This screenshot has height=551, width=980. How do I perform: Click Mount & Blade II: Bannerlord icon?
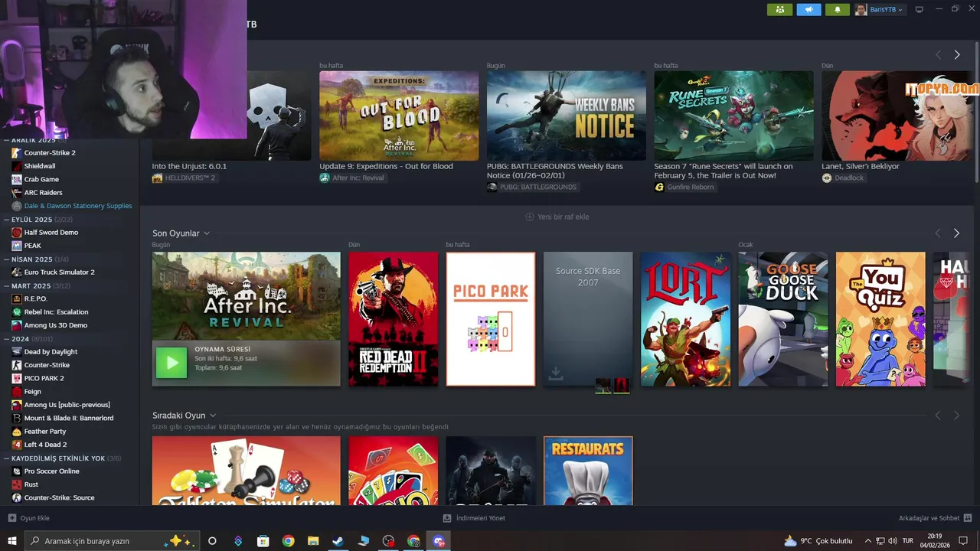coord(17,419)
